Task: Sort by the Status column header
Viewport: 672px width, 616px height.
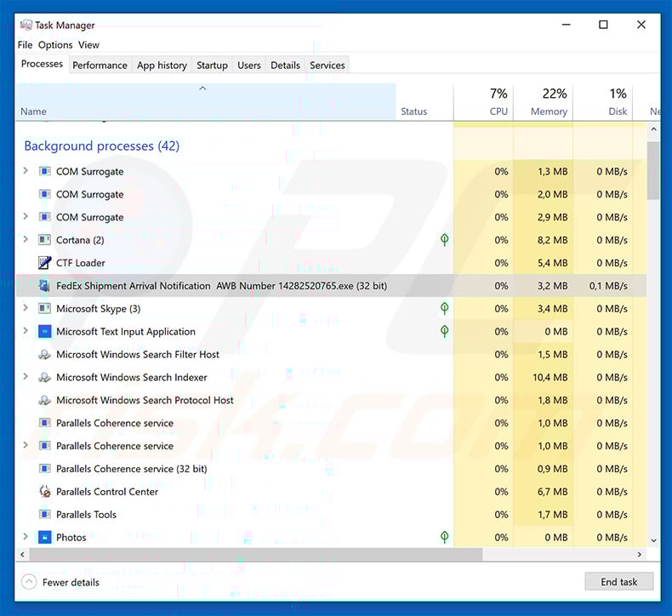Action: pyautogui.click(x=424, y=102)
